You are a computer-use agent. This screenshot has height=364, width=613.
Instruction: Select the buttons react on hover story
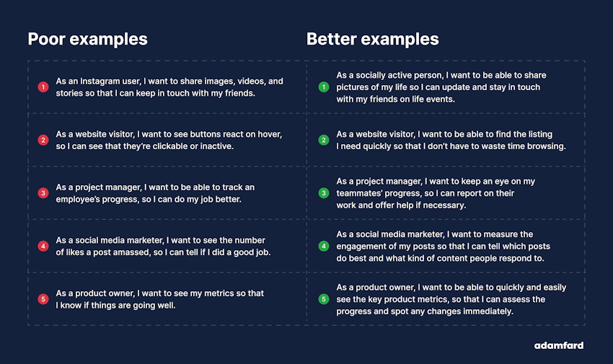click(169, 140)
